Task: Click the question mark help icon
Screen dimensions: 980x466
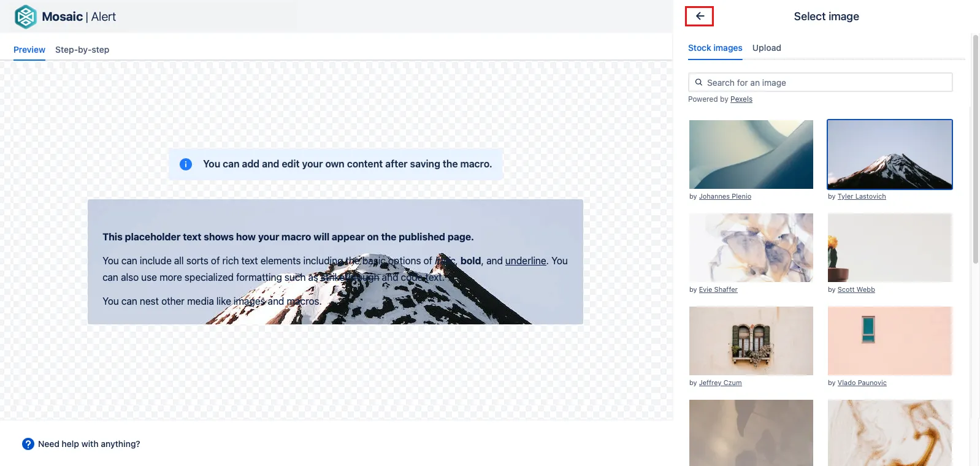Action: [x=28, y=444]
